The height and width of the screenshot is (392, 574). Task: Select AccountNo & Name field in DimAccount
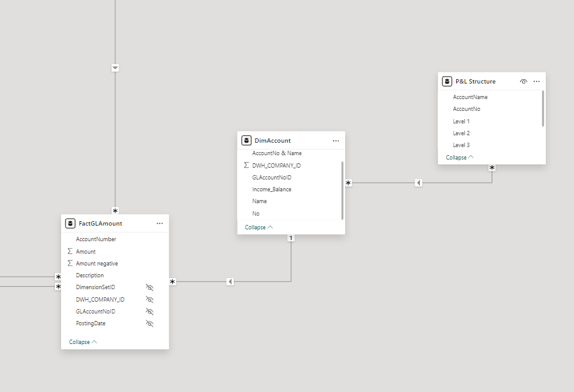[277, 153]
